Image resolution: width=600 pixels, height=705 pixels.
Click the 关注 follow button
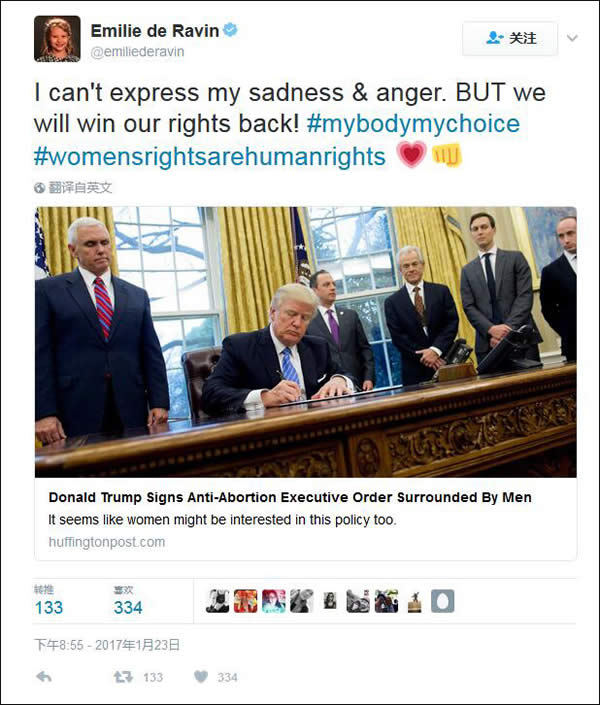pyautogui.click(x=510, y=39)
